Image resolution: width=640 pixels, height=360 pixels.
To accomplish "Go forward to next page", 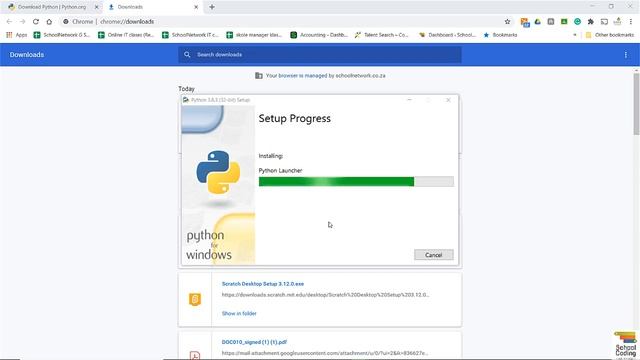I will [22, 22].
